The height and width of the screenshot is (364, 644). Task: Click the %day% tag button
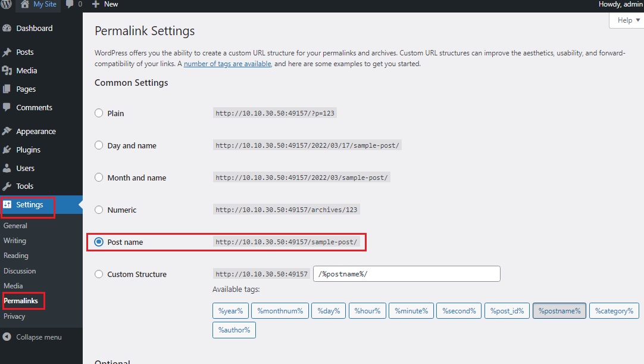coord(329,311)
